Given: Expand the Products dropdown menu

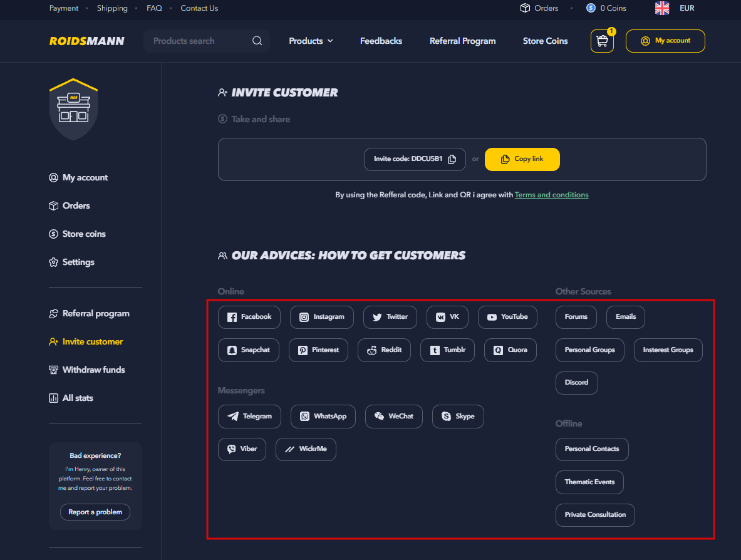Looking at the screenshot, I should [311, 41].
